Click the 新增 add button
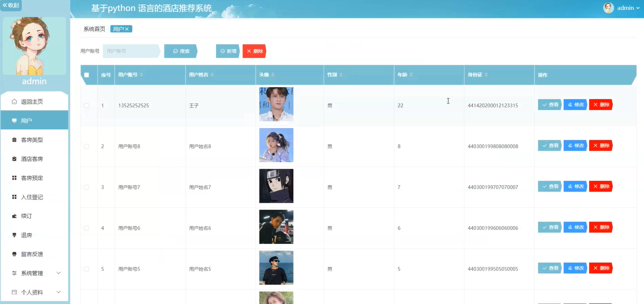 tap(228, 51)
